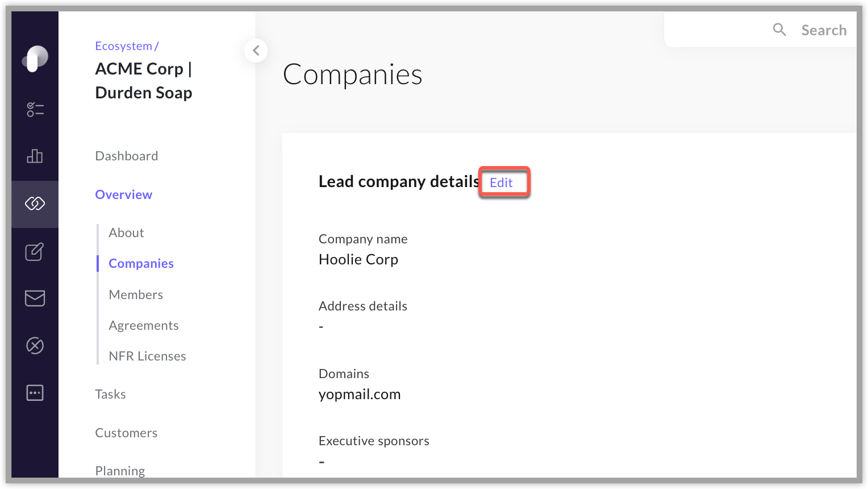Edit the lead company details
868x489 pixels.
(x=501, y=183)
